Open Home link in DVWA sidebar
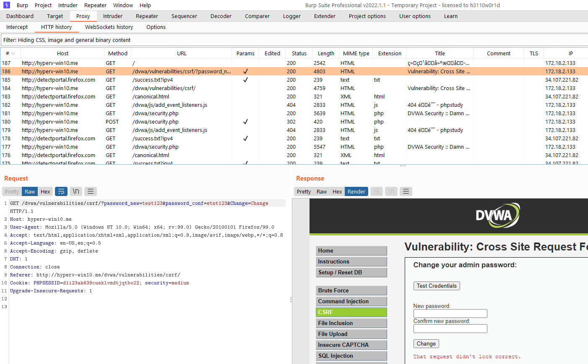The image size is (588, 364). 351,250
